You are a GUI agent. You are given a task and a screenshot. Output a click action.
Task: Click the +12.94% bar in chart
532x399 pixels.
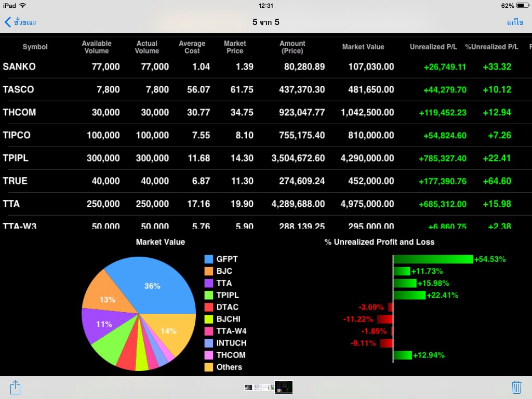(403, 355)
